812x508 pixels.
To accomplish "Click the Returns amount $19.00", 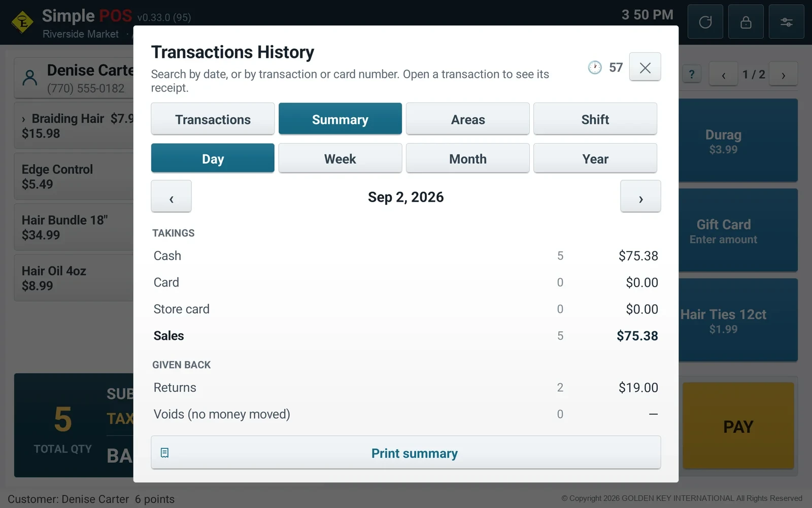I will (638, 388).
